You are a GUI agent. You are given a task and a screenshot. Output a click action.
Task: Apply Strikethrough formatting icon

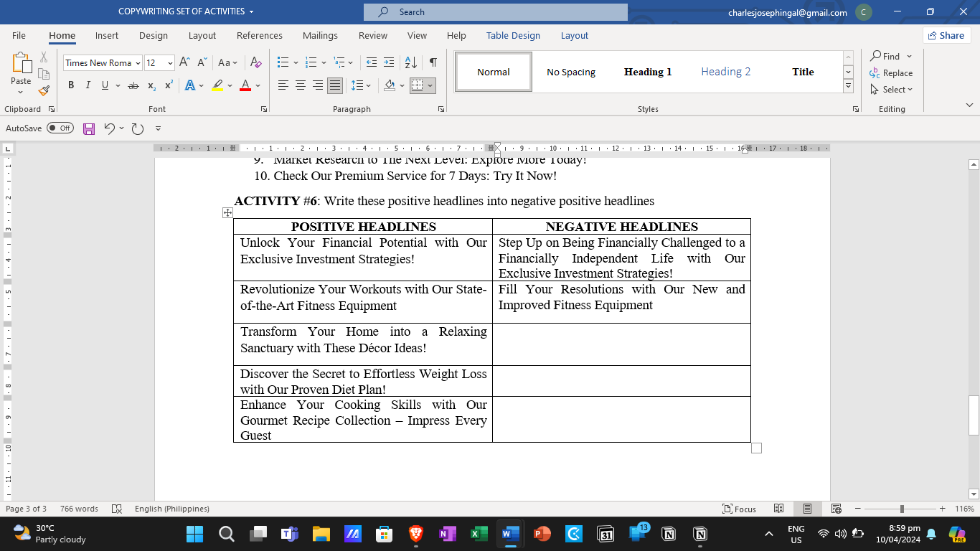133,85
